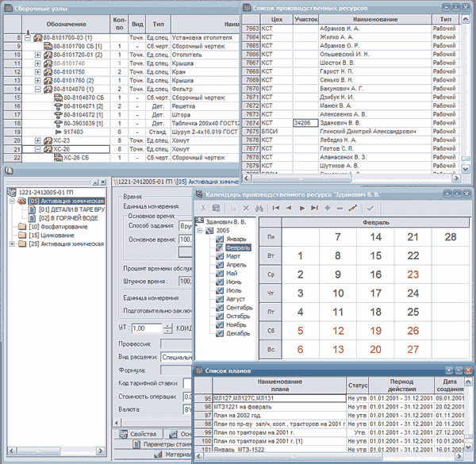Click the УТ spinner arrows

pos(167,328)
